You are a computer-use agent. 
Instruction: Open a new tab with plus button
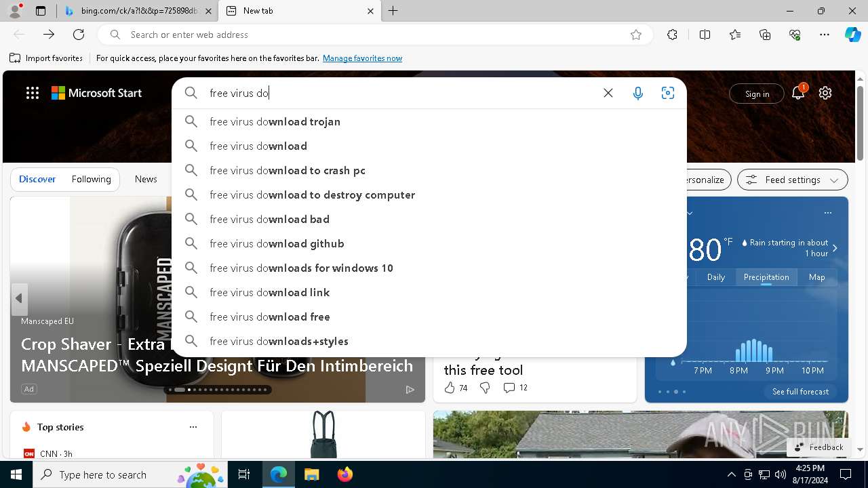(393, 11)
